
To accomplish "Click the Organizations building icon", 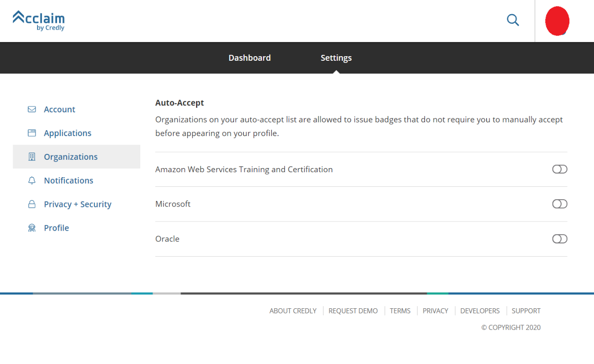I will 32,157.
